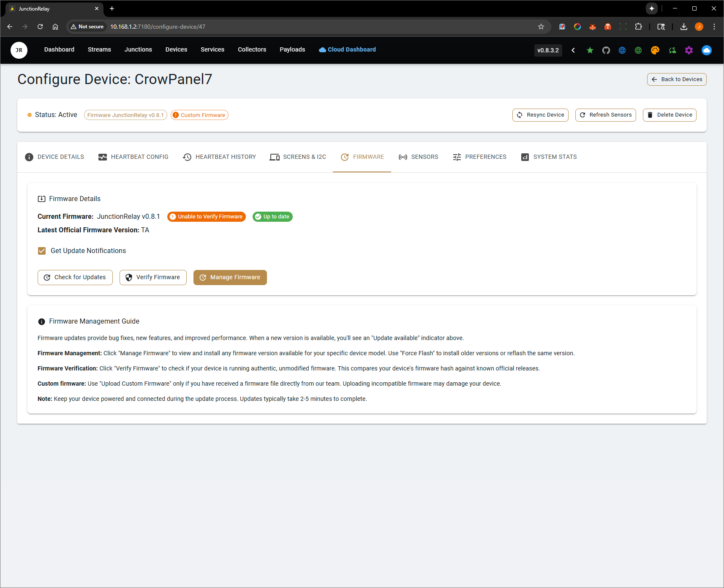
Task: Select the Sensors tab
Action: 419,157
